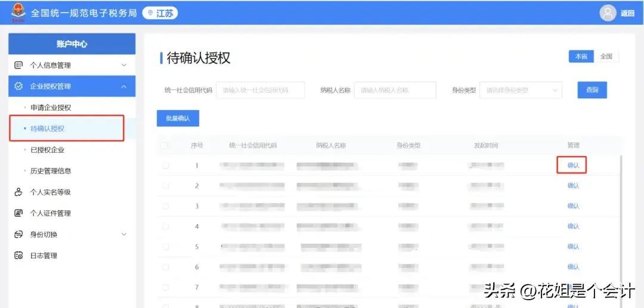Viewport: 644px width, 308px height.
Task: Focus the 统一社会信用代码 input field
Action: [x=261, y=90]
